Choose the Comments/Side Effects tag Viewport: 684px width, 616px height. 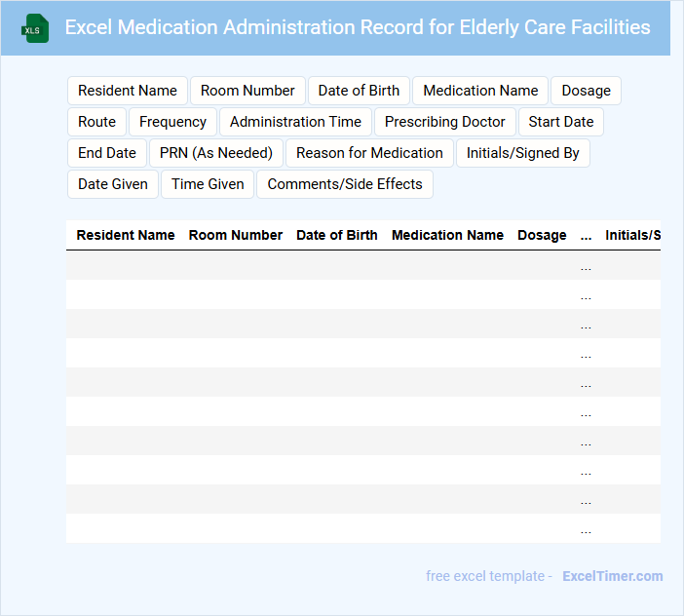click(x=345, y=184)
